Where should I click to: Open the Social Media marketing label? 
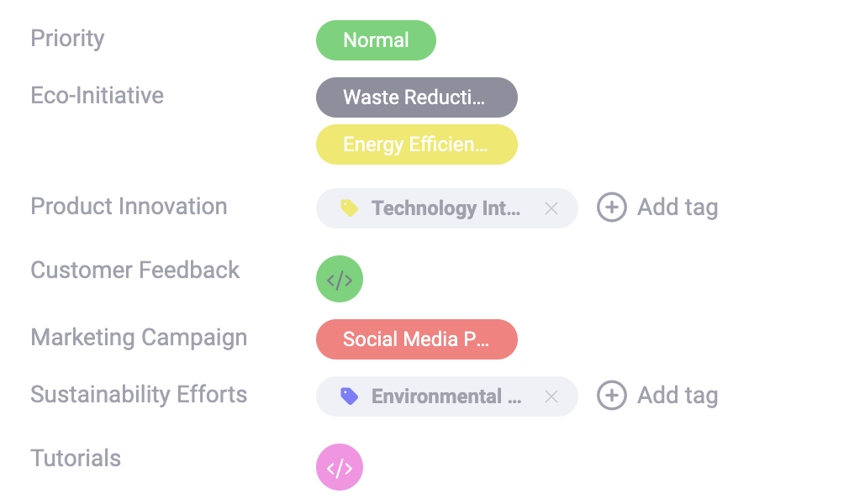coord(416,339)
